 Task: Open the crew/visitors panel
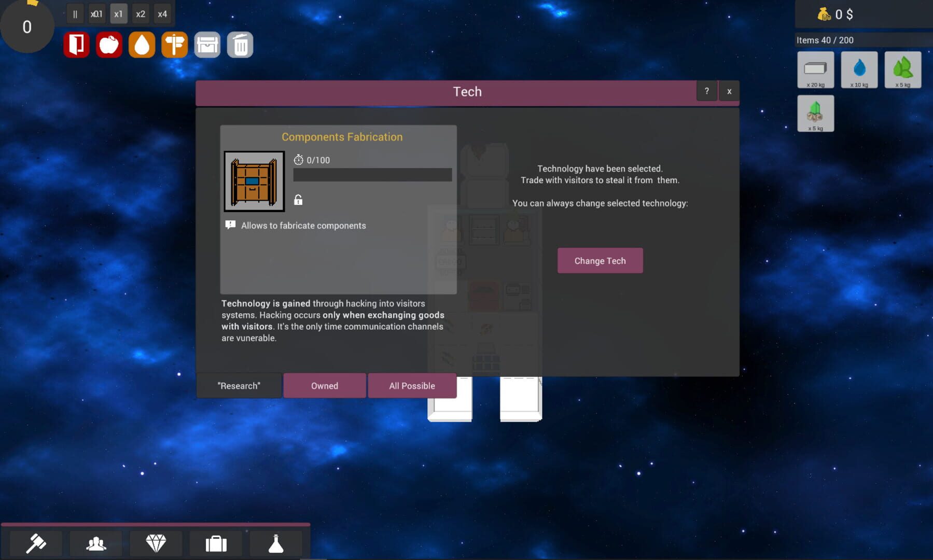pos(95,543)
